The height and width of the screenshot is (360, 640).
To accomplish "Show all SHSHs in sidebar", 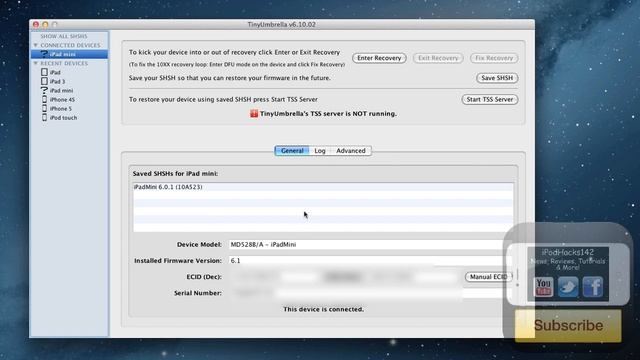I will click(64, 36).
